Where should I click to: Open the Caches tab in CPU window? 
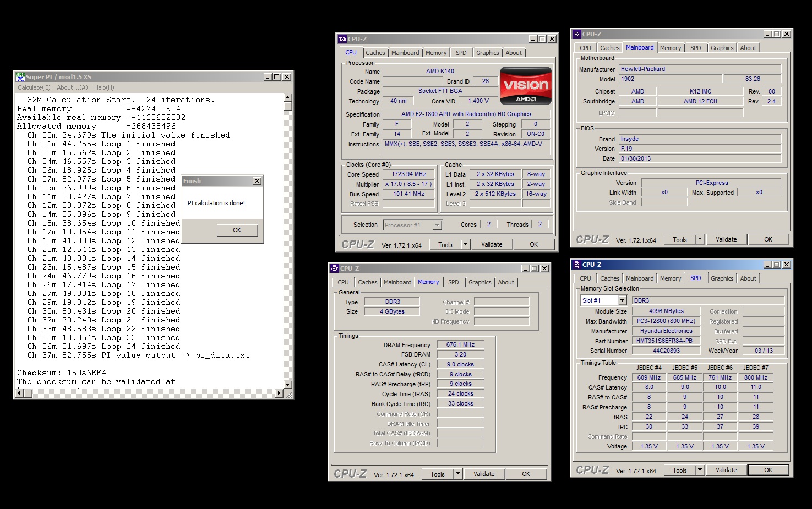(375, 53)
